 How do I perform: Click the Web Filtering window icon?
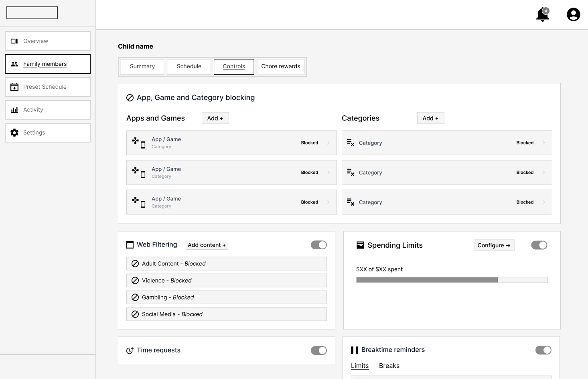(130, 245)
